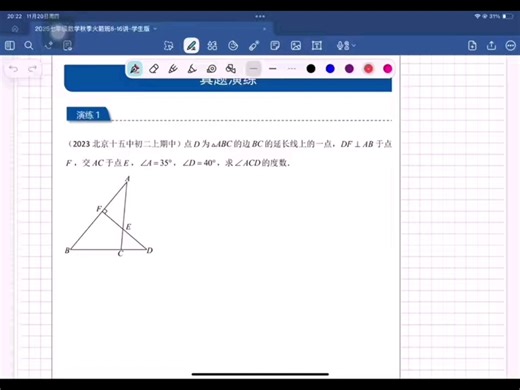Viewport: 520px width, 390px height.
Task: Select the fountain pen tool
Action: pyautogui.click(x=135, y=69)
